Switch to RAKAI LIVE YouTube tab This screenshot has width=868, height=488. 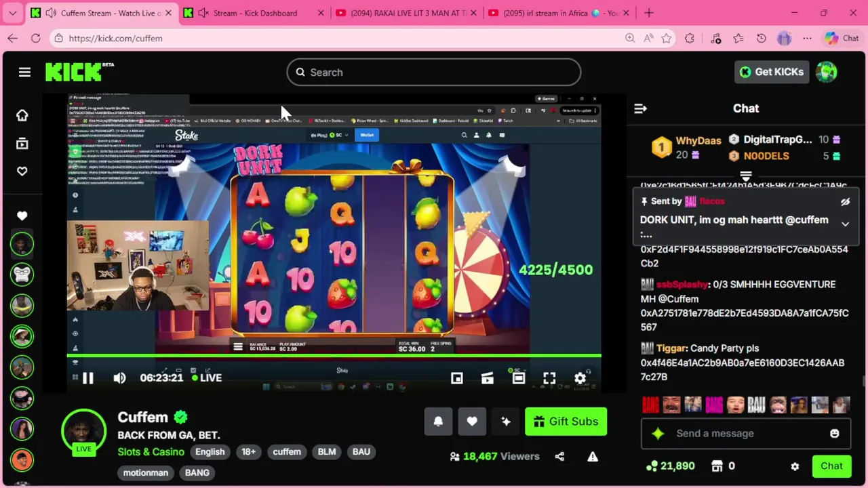point(407,13)
